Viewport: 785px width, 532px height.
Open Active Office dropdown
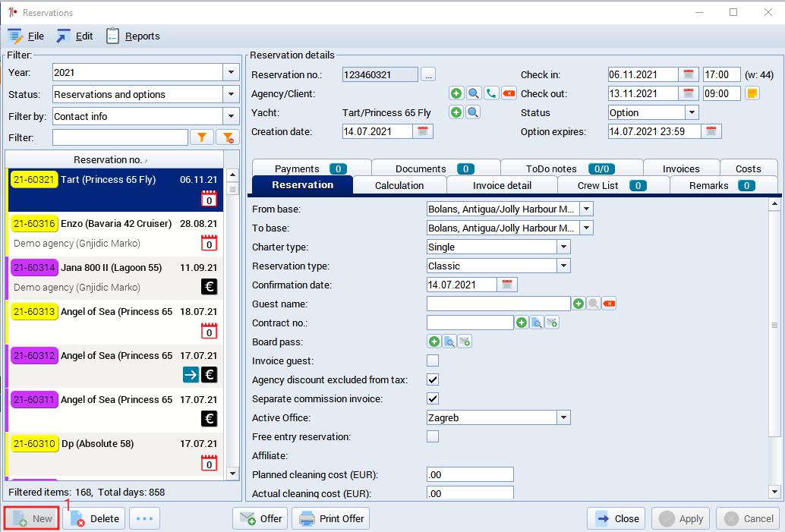[564, 418]
